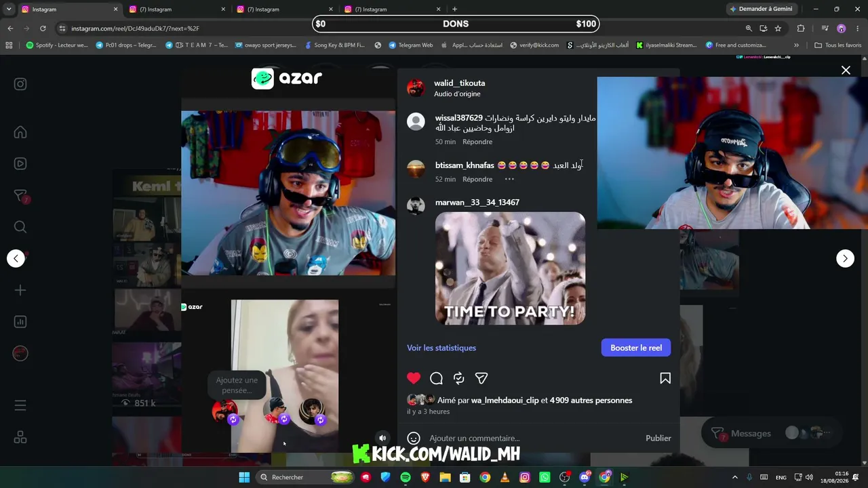Open the verify@kick.com bookmark
This screenshot has width=868, height=488.
[534, 45]
